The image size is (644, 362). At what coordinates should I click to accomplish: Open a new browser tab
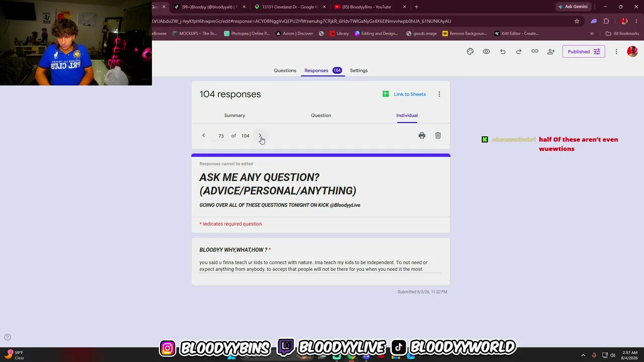click(x=416, y=7)
